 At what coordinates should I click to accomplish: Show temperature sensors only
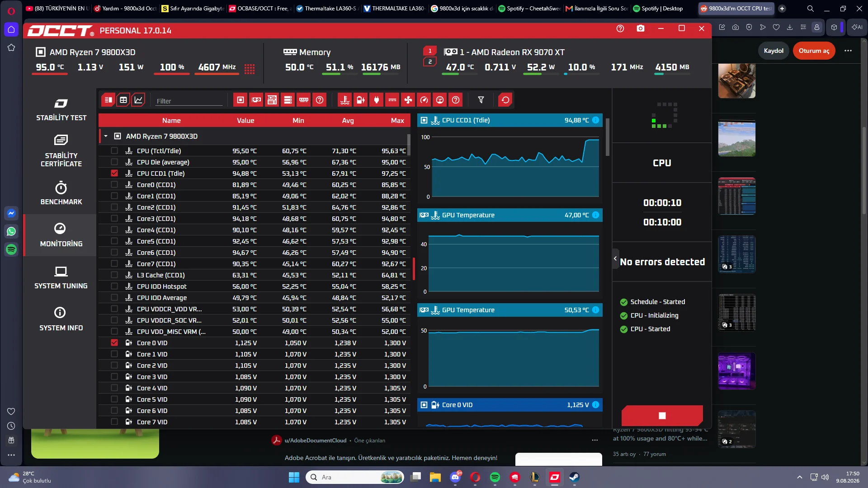click(x=345, y=100)
